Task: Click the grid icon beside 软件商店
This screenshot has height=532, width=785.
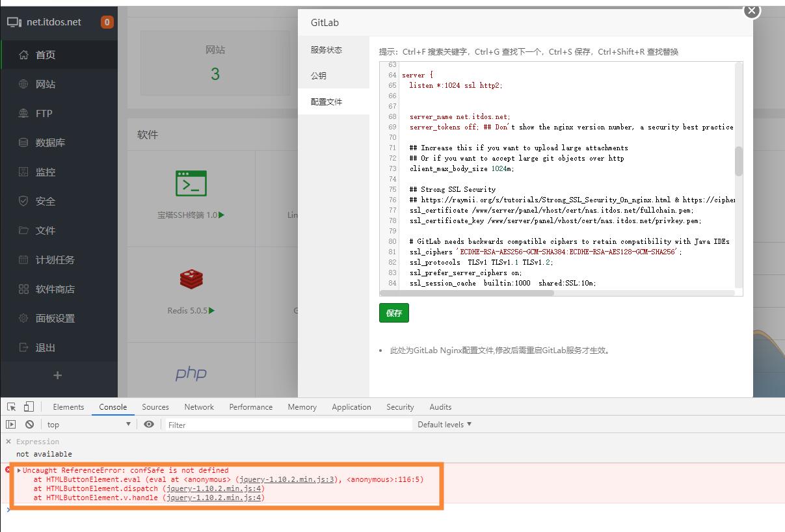Action: tap(23, 289)
